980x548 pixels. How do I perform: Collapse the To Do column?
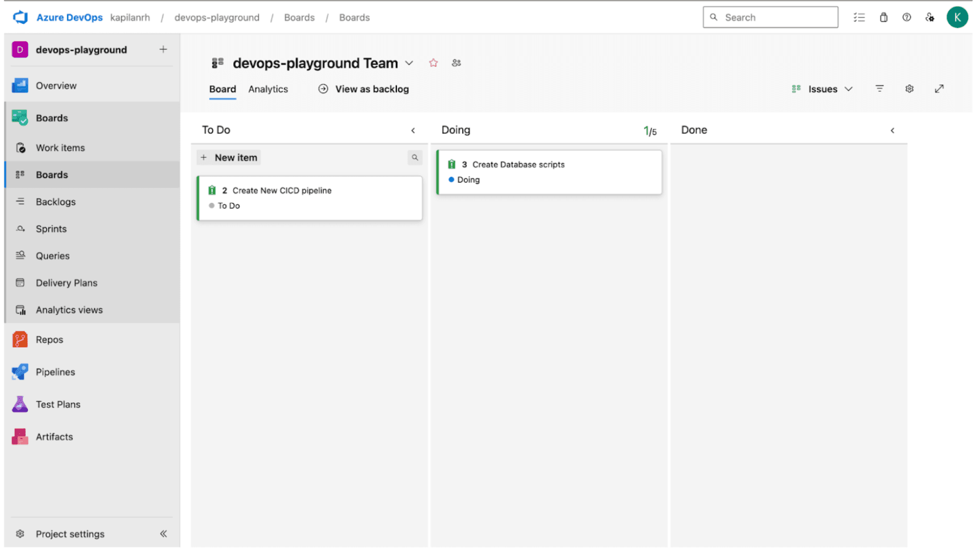[414, 130]
